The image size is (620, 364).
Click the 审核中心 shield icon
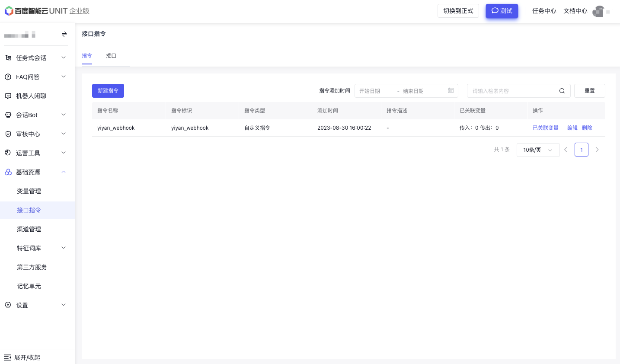(8, 134)
